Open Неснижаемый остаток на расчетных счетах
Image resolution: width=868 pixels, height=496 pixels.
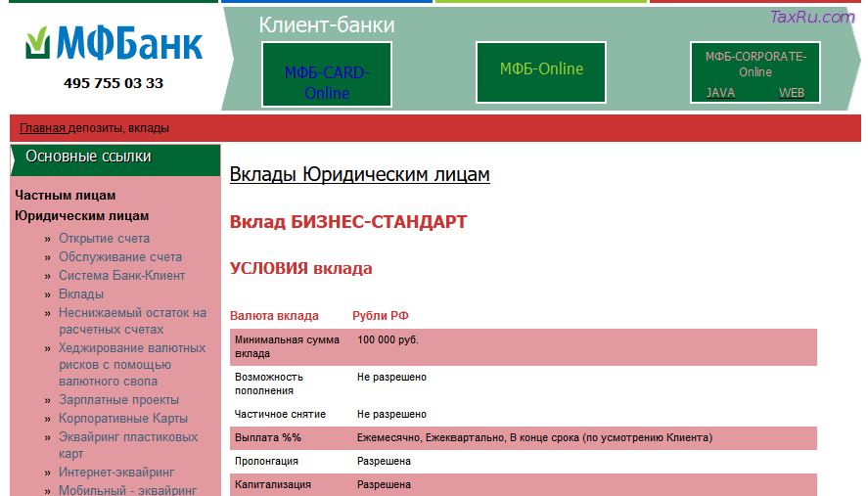tap(131, 322)
